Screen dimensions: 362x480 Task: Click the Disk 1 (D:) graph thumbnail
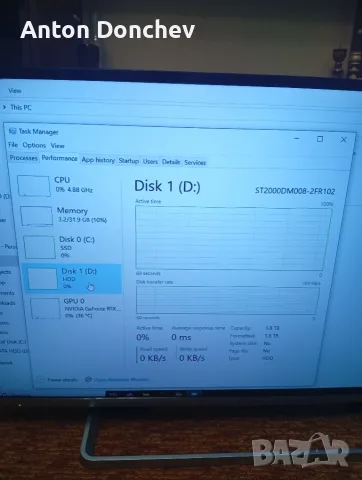click(x=43, y=279)
